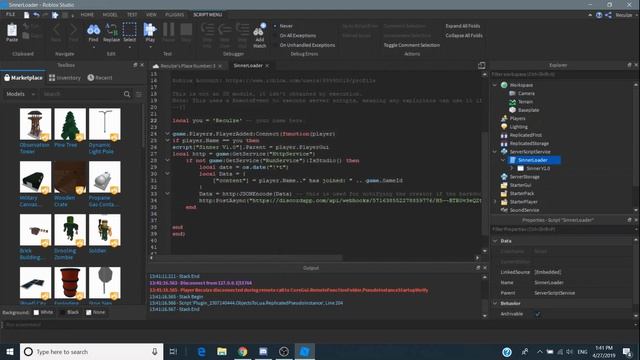640x360 pixels.
Task: Select Terrain in the Explorer tree
Action: (x=525, y=102)
